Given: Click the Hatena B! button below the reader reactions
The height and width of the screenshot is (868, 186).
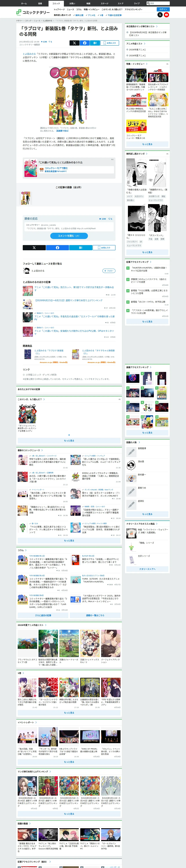Looking at the screenshot, I should (81, 248).
